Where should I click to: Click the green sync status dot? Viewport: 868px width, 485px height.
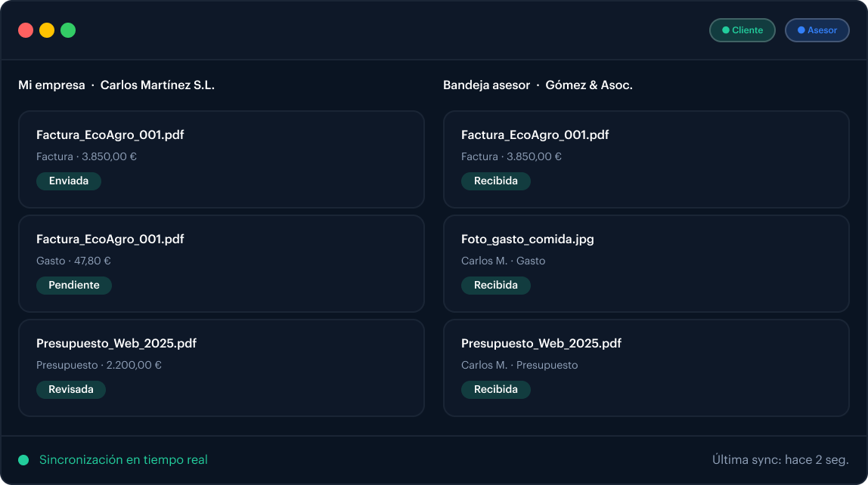pyautogui.click(x=23, y=460)
